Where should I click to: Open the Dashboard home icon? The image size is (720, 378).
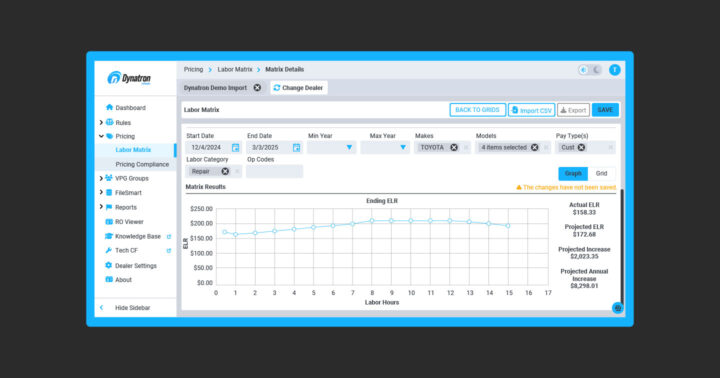(x=109, y=107)
